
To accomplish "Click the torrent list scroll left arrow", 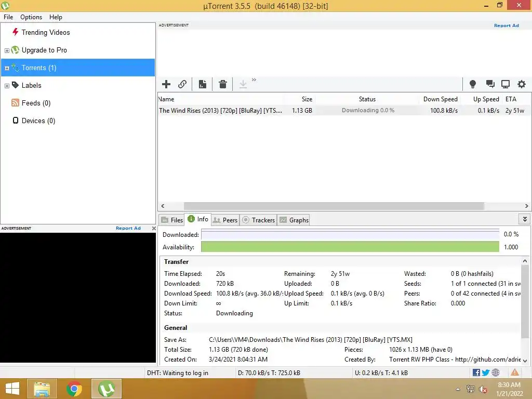I will coord(163,206).
